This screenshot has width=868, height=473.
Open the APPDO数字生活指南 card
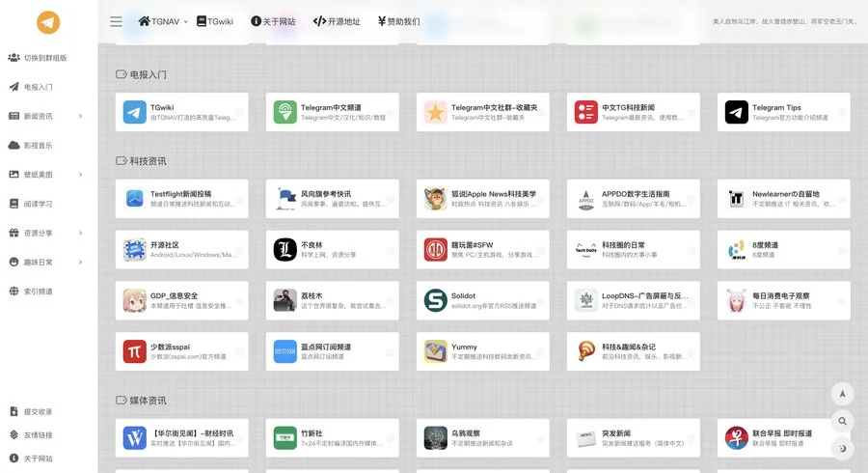click(634, 199)
